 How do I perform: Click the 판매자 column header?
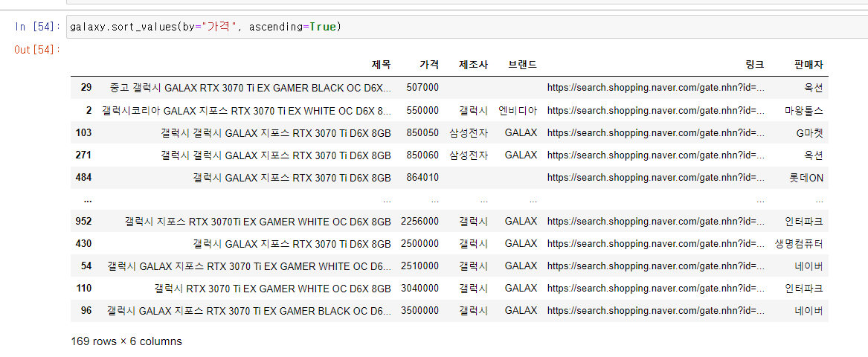click(808, 65)
